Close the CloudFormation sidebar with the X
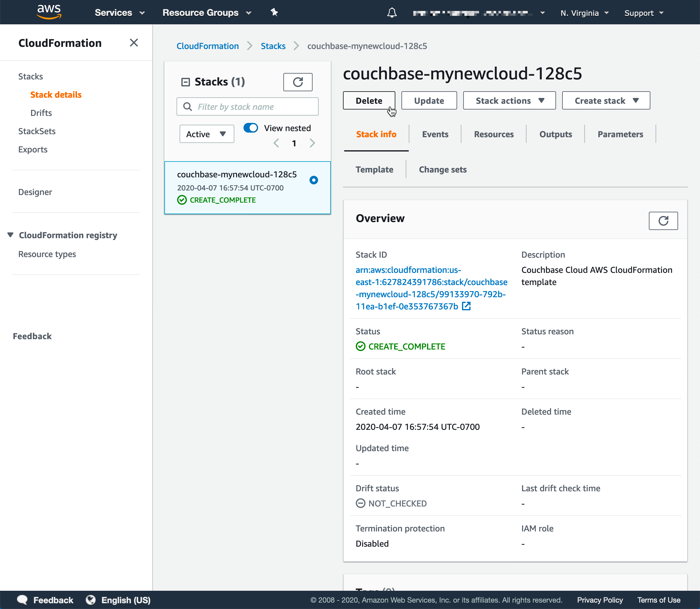700x609 pixels. pyautogui.click(x=134, y=43)
